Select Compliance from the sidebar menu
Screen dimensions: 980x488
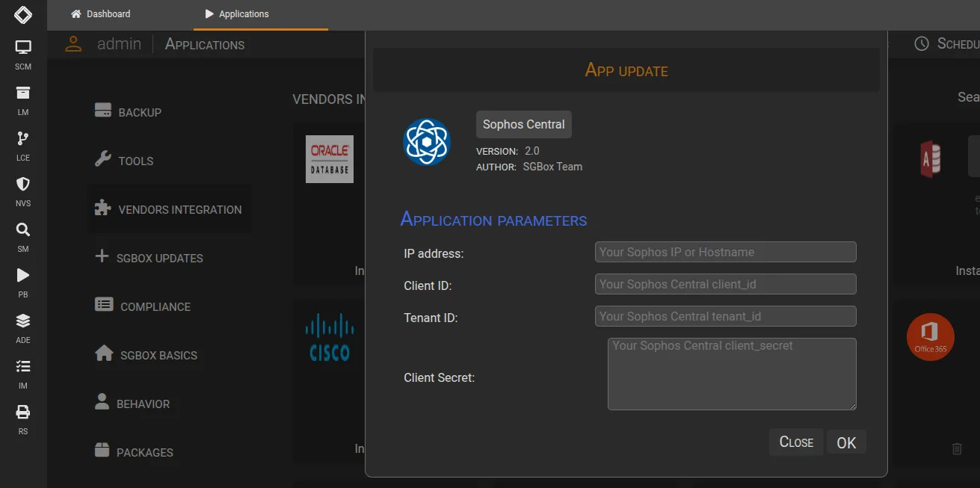click(155, 306)
